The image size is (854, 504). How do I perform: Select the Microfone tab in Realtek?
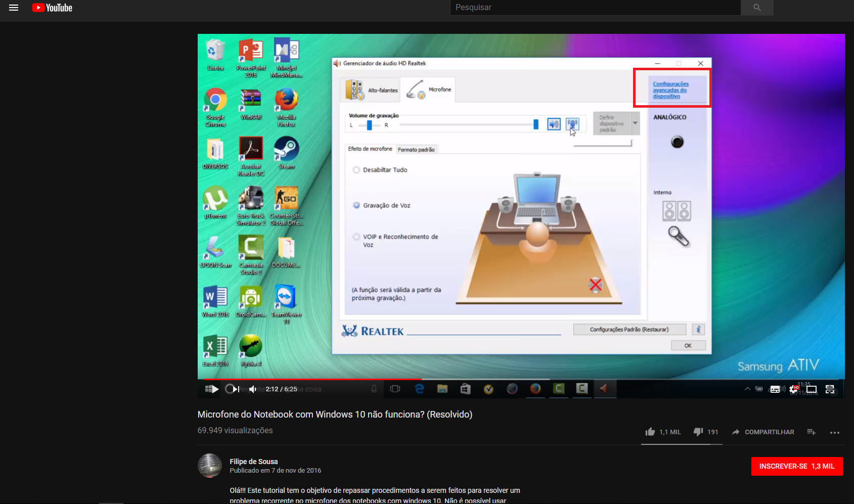(x=428, y=89)
